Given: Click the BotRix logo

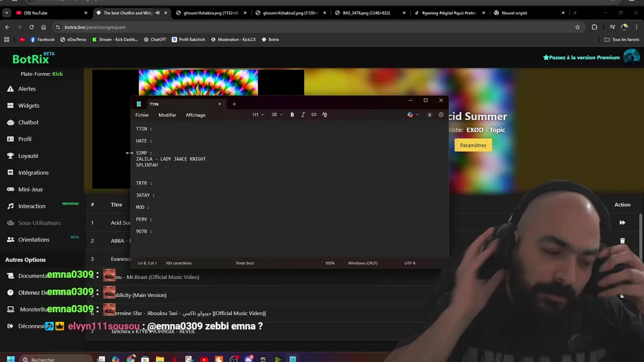Looking at the screenshot, I should pyautogui.click(x=31, y=59).
